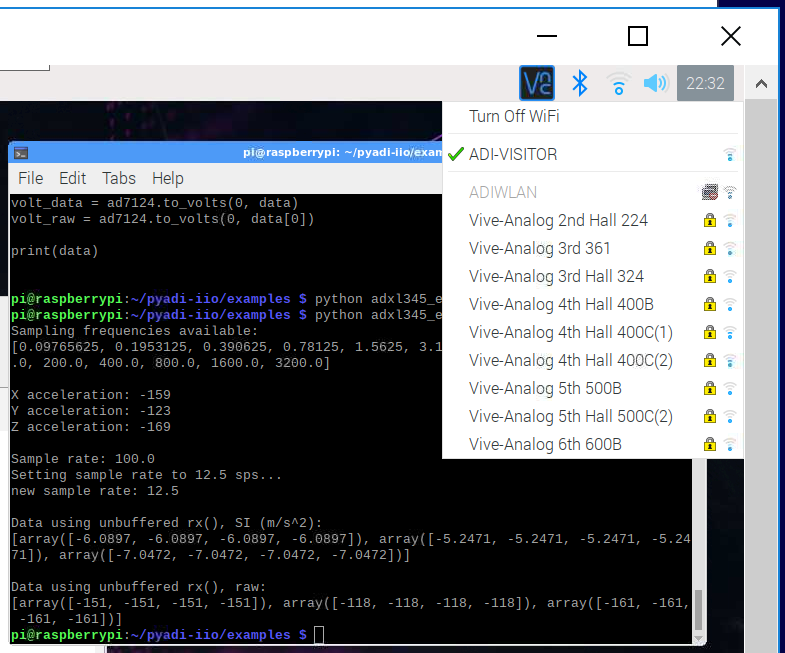785x653 pixels.
Task: Open the speaker volume icon
Action: click(x=655, y=83)
